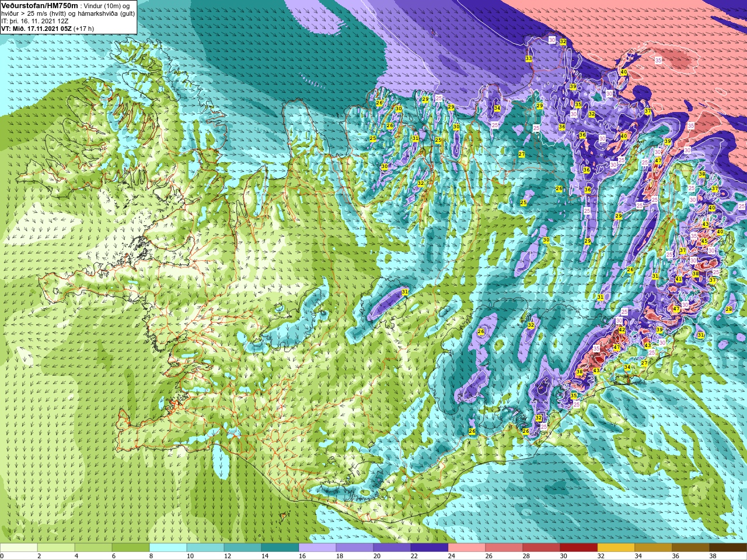747x560 pixels.
Task: Click the '16' label on the color scale
Action: click(x=302, y=556)
